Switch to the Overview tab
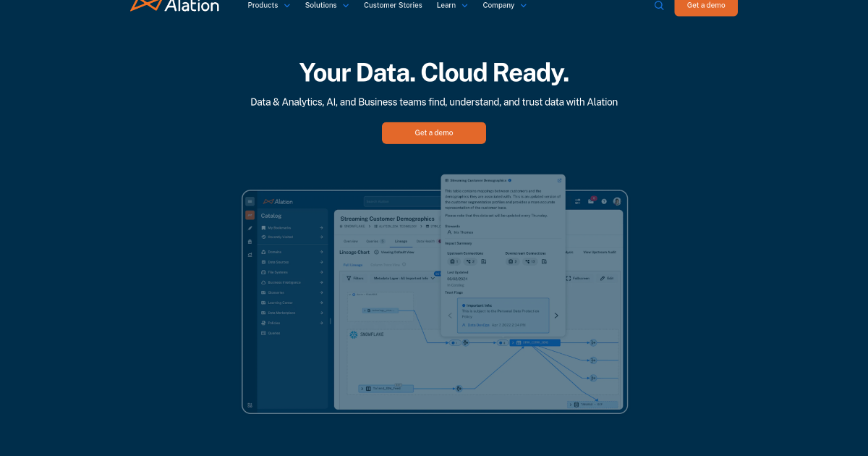This screenshot has height=456, width=868. (351, 241)
